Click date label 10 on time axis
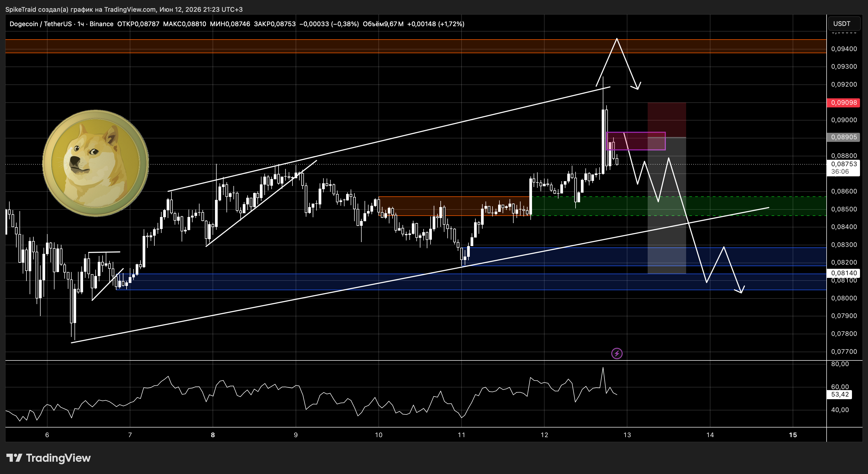This screenshot has height=474, width=868. [x=379, y=435]
